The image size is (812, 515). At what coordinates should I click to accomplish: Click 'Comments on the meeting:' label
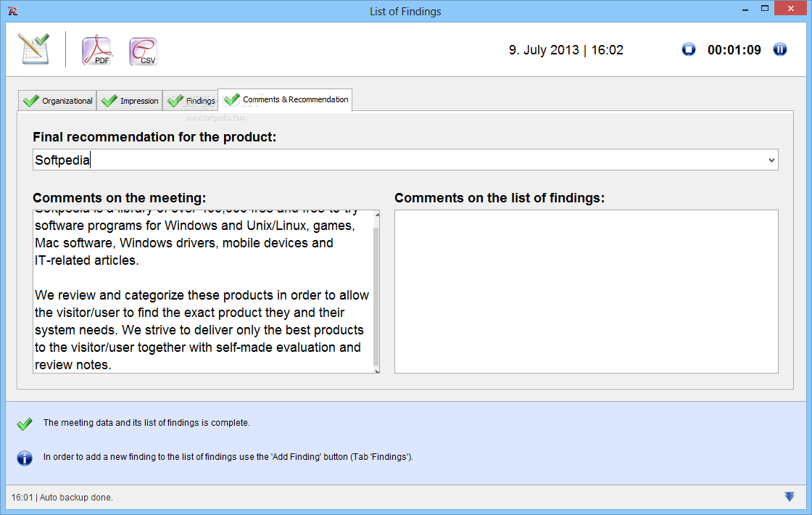(x=119, y=198)
